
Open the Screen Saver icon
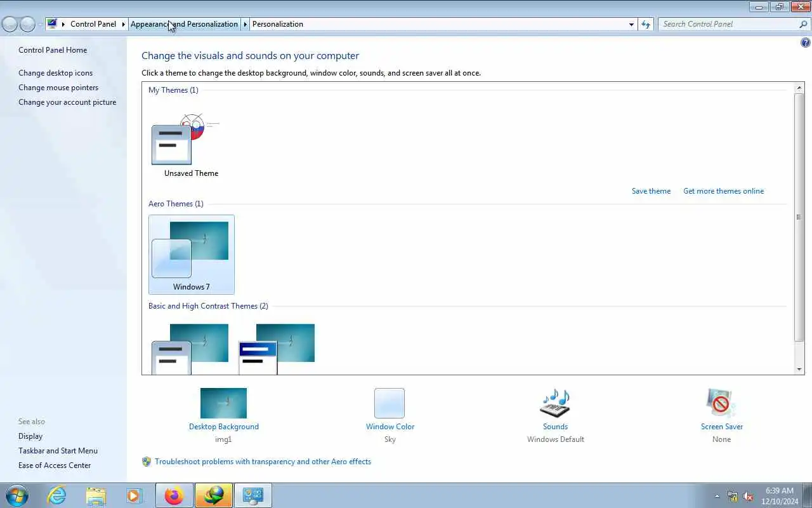pyautogui.click(x=721, y=403)
